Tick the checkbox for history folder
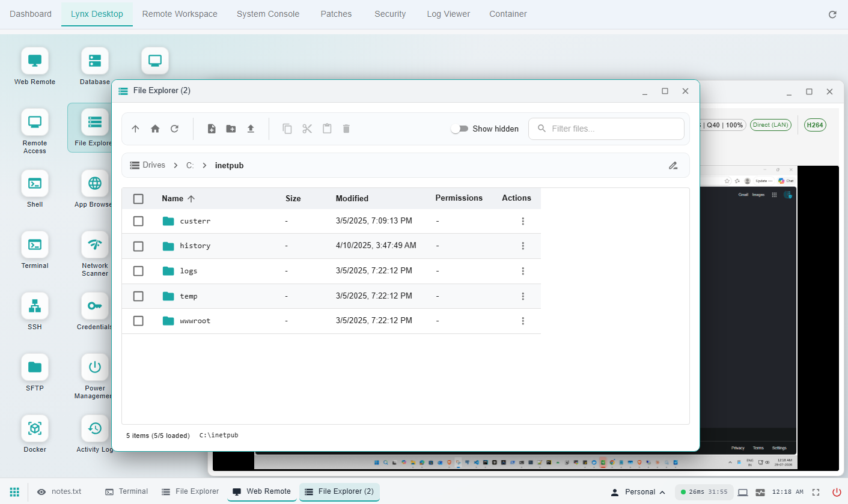Screen dimensions: 848x504 (138, 246)
